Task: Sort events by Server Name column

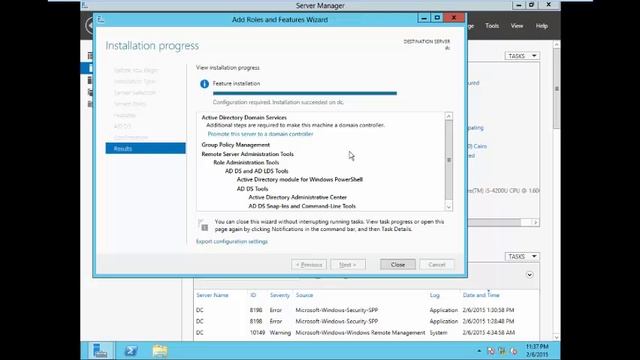Action: tap(212, 295)
